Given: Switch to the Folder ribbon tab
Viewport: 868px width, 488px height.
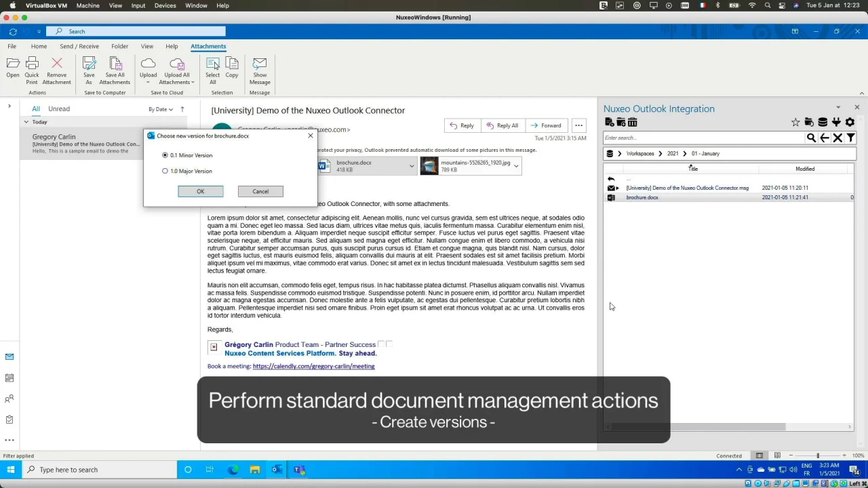Looking at the screenshot, I should (119, 46).
